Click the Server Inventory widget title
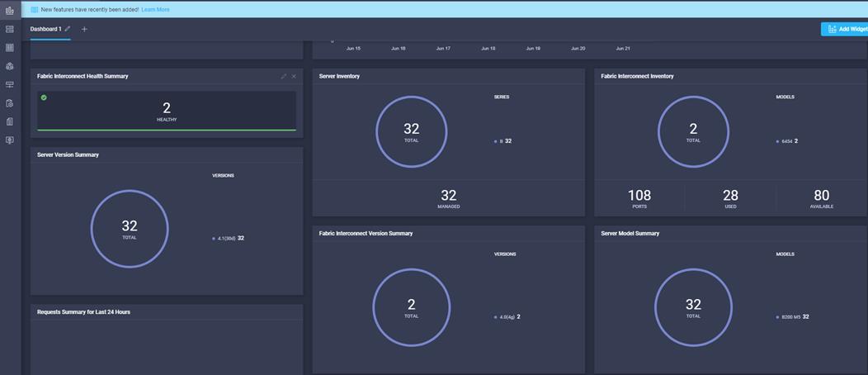 point(339,77)
